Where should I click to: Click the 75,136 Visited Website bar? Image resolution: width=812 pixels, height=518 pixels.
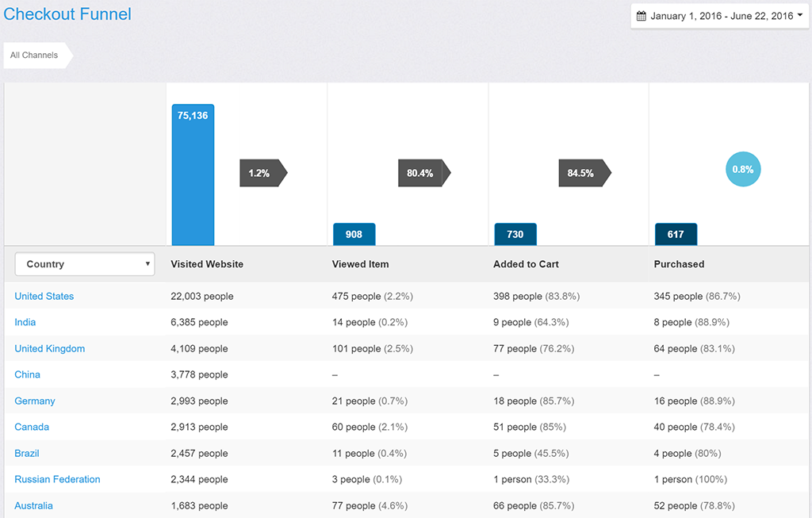click(x=193, y=175)
